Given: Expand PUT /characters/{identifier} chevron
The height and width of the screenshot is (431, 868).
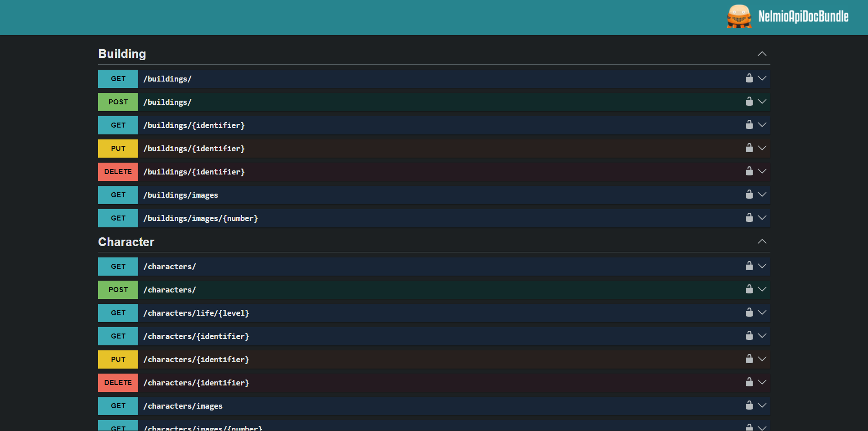Looking at the screenshot, I should [x=762, y=359].
